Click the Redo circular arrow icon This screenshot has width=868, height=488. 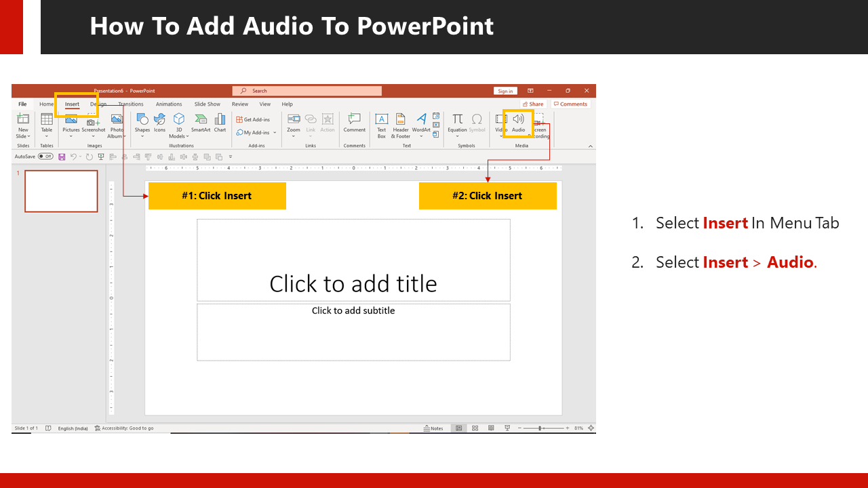click(x=90, y=157)
